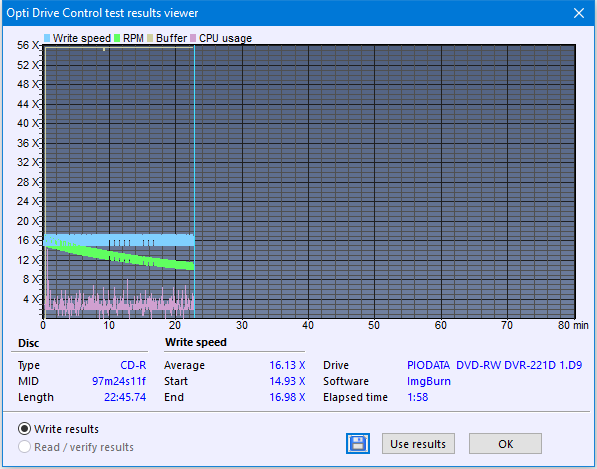Click the average write speed 16.13 X
This screenshot has height=469, width=597.
pyautogui.click(x=287, y=365)
